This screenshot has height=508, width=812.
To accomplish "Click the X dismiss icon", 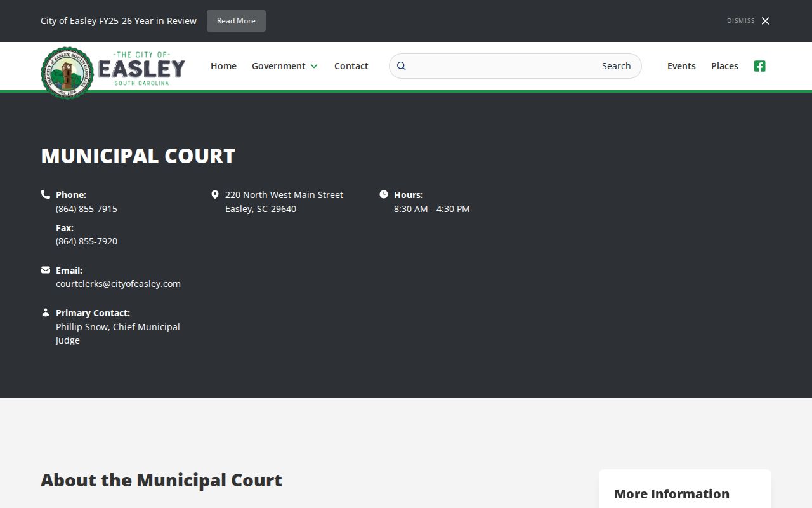I will (x=765, y=21).
